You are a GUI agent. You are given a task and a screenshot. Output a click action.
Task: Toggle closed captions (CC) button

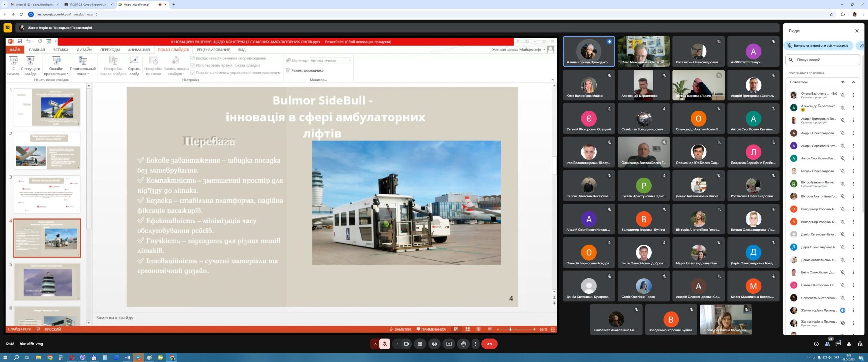coord(420,344)
